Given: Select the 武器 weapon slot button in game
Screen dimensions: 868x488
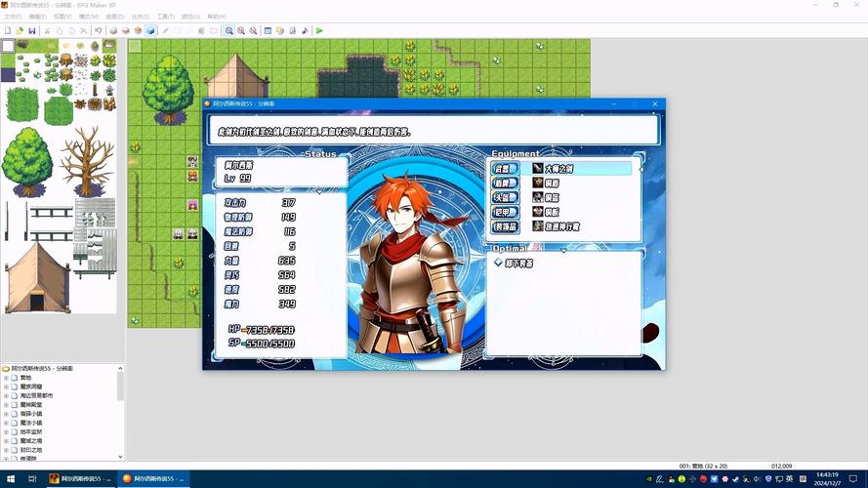Looking at the screenshot, I should click(x=505, y=169).
